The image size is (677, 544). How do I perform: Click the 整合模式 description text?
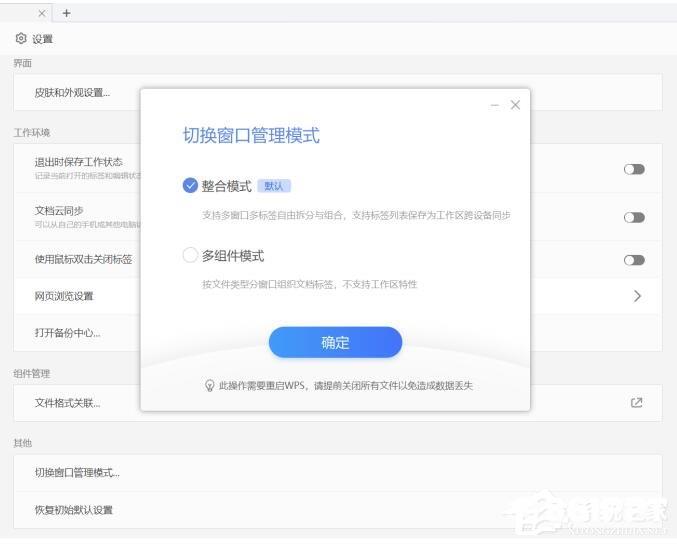[356, 215]
